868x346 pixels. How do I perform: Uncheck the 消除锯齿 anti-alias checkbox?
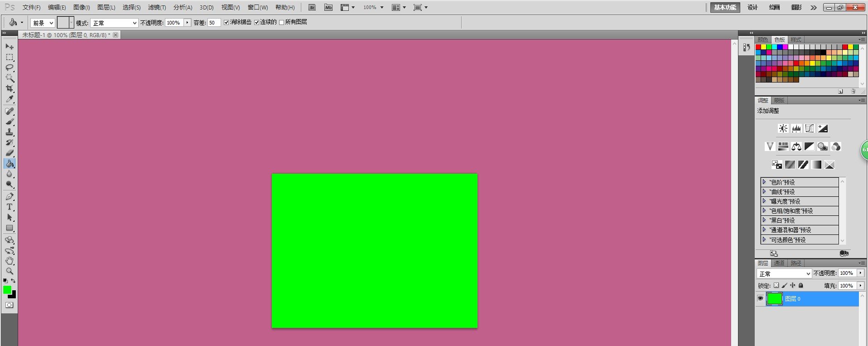click(x=227, y=22)
